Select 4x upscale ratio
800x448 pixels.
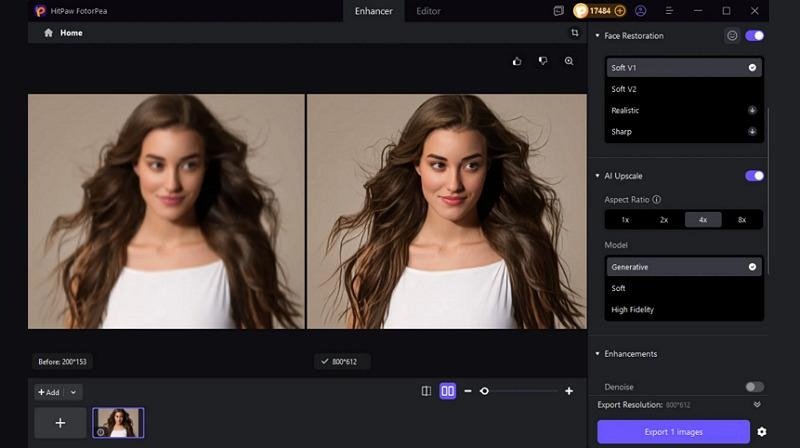[703, 220]
